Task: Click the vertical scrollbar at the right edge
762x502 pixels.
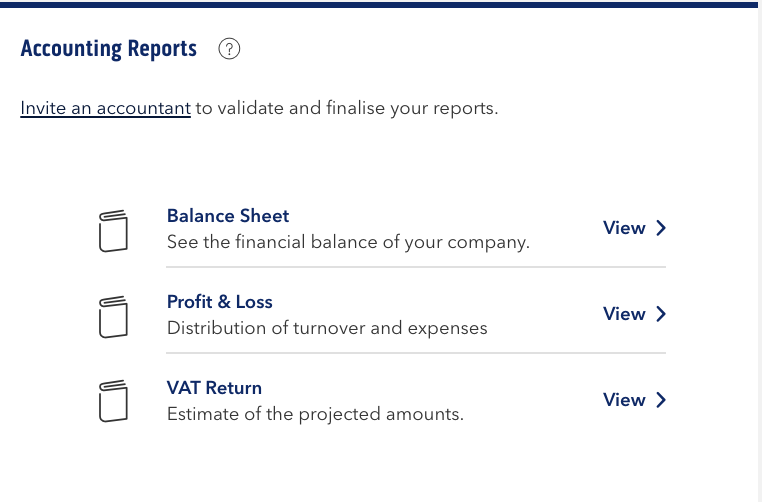Action: pos(760,253)
